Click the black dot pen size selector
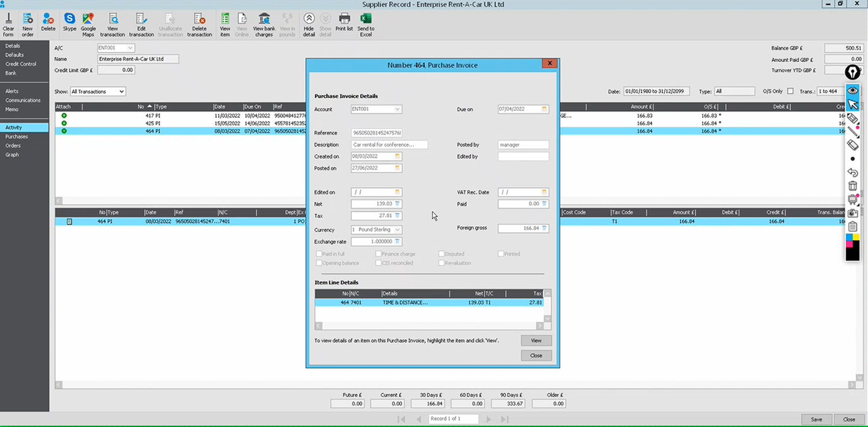The height and width of the screenshot is (427, 868). pos(852,159)
